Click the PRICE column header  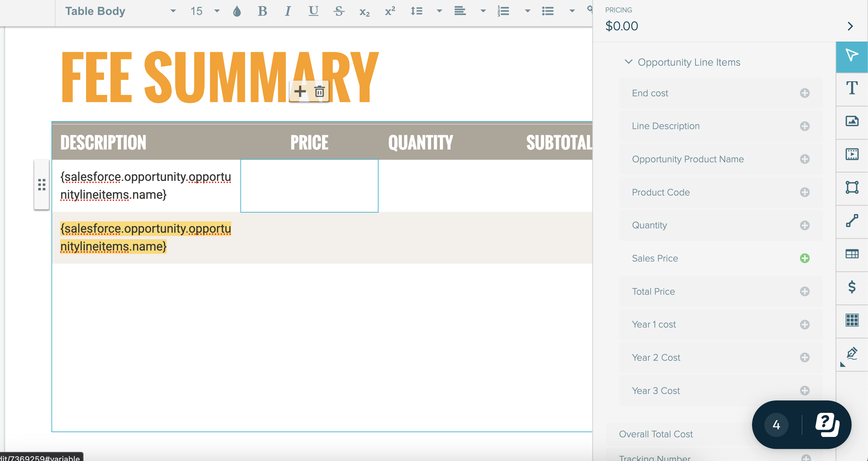click(309, 143)
